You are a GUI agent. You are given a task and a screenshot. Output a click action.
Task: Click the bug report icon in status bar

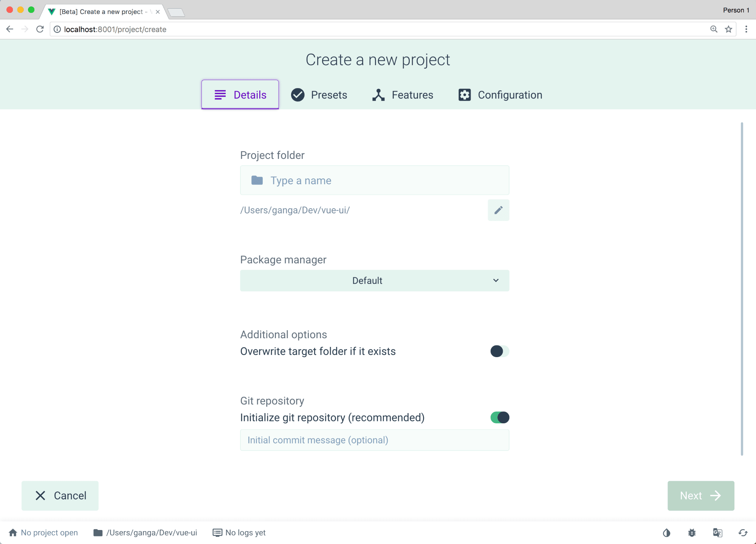click(x=692, y=533)
